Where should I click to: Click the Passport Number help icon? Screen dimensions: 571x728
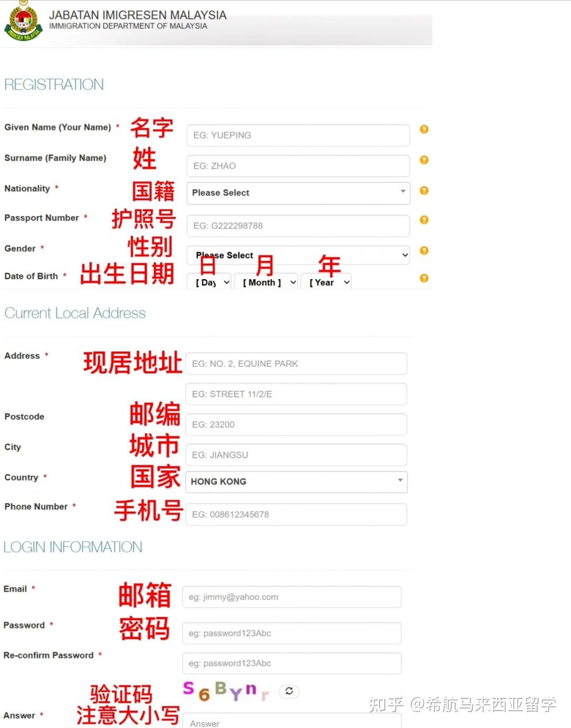point(423,219)
